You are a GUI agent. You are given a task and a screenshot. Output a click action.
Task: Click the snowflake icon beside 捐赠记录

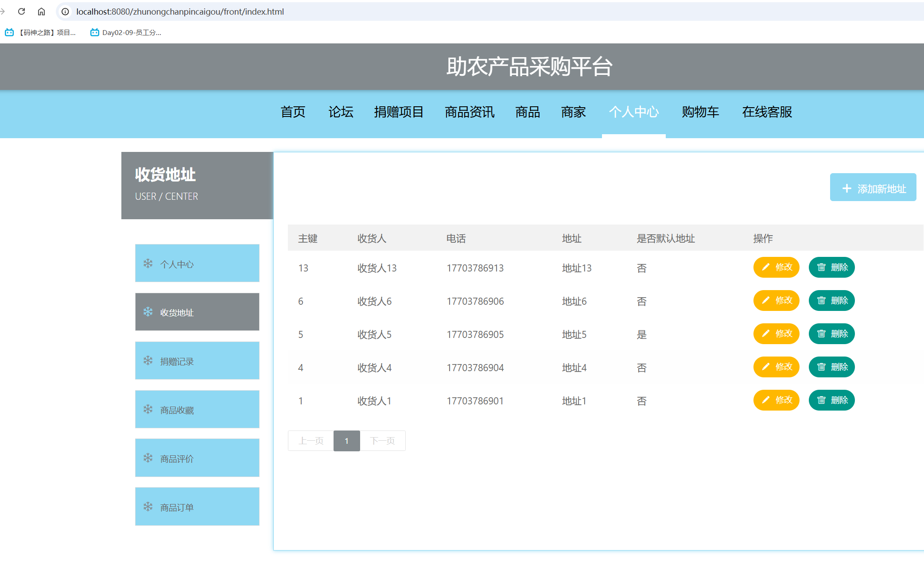pos(148,361)
